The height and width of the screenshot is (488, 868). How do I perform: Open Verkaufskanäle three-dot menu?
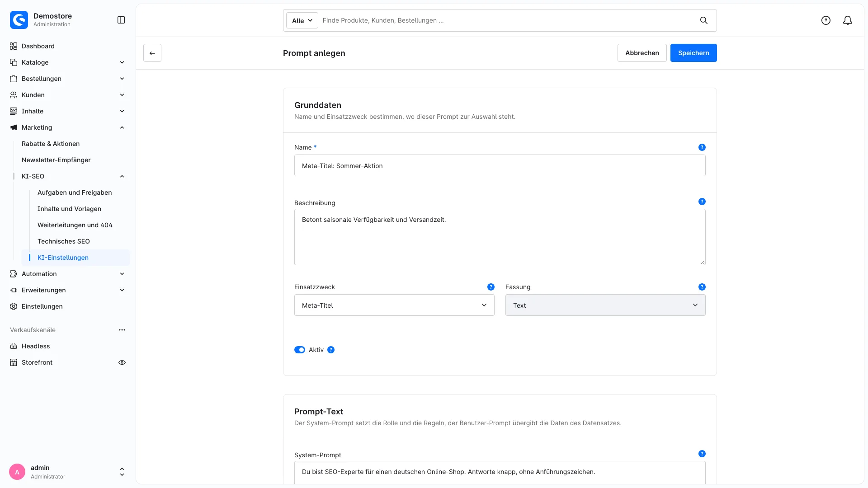(x=122, y=330)
